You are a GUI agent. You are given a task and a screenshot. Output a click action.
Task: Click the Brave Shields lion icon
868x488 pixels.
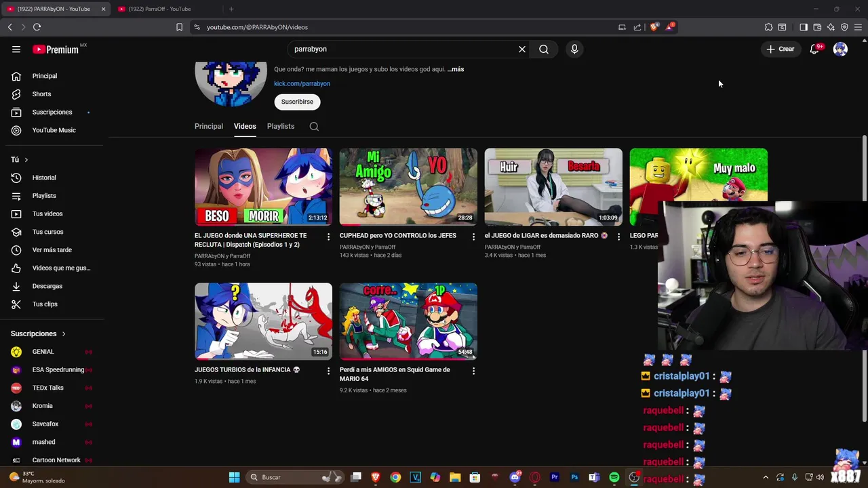coord(654,27)
